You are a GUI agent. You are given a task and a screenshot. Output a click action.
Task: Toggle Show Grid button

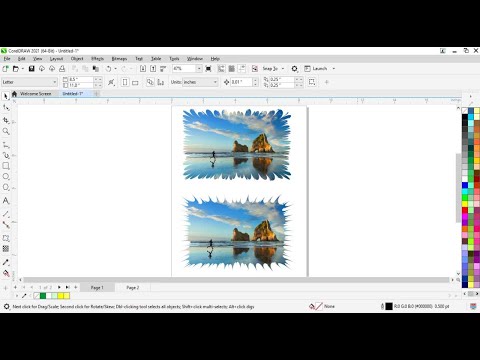coord(231,69)
